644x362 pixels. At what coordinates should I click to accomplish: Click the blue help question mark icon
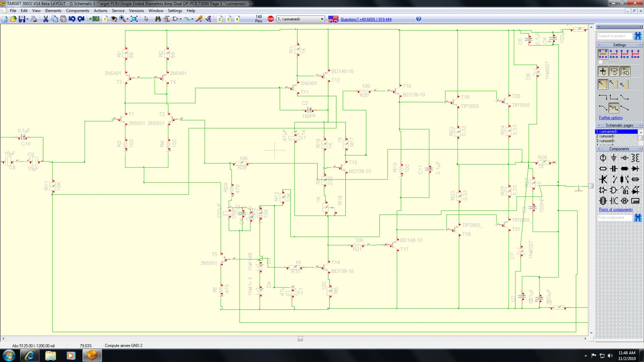point(419,19)
